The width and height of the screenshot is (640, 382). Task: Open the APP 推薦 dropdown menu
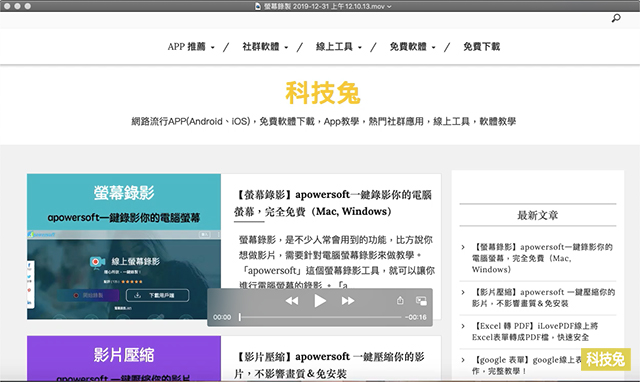click(191, 47)
